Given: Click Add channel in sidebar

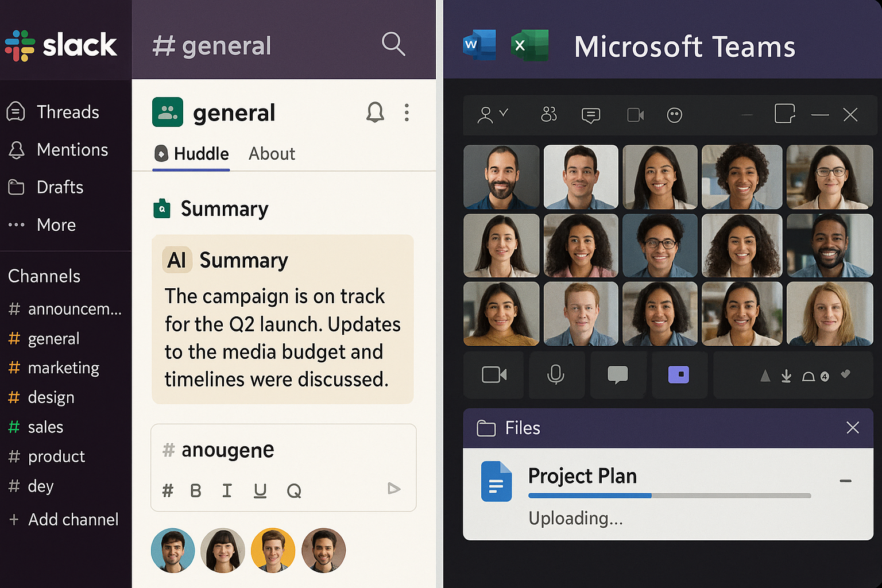Looking at the screenshot, I should (64, 520).
